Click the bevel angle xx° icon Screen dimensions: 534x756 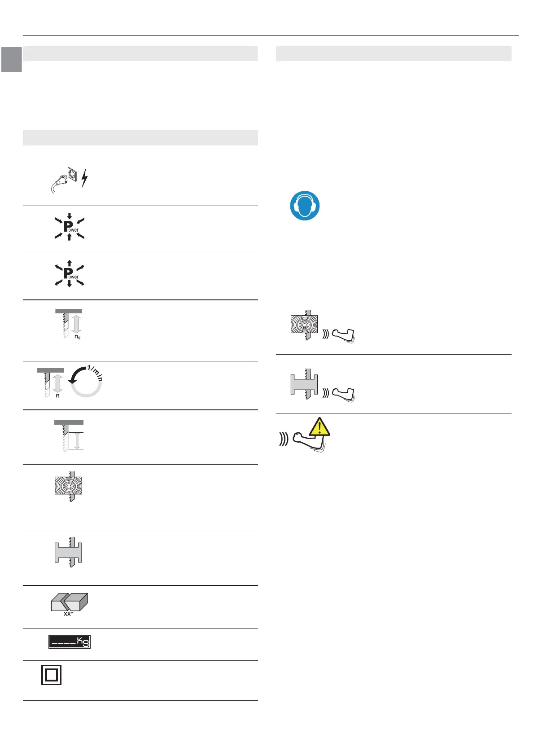pos(69,603)
